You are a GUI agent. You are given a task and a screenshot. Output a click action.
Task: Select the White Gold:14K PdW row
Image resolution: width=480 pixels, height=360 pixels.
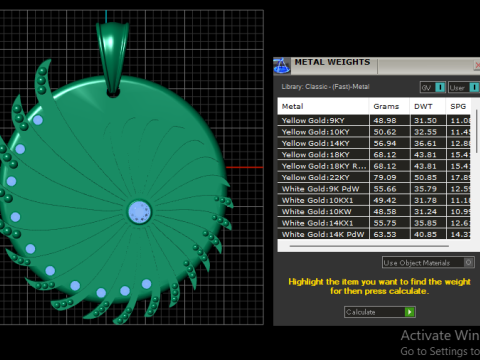[x=374, y=234]
